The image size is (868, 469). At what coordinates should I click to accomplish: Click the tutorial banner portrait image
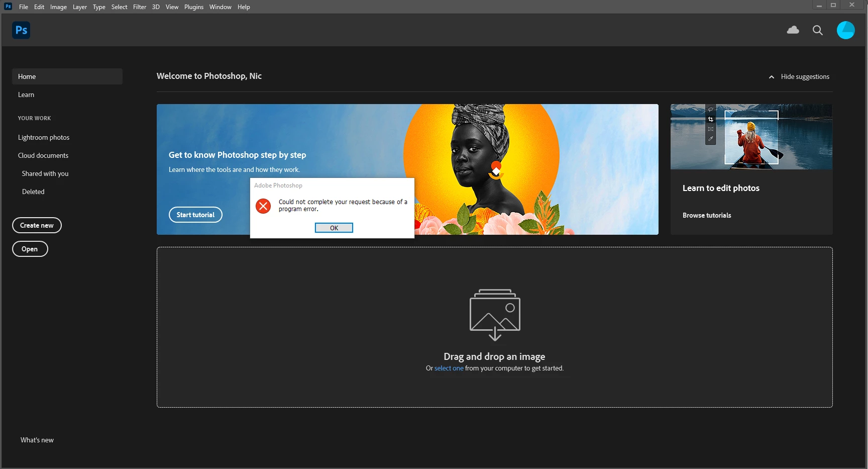(481, 169)
